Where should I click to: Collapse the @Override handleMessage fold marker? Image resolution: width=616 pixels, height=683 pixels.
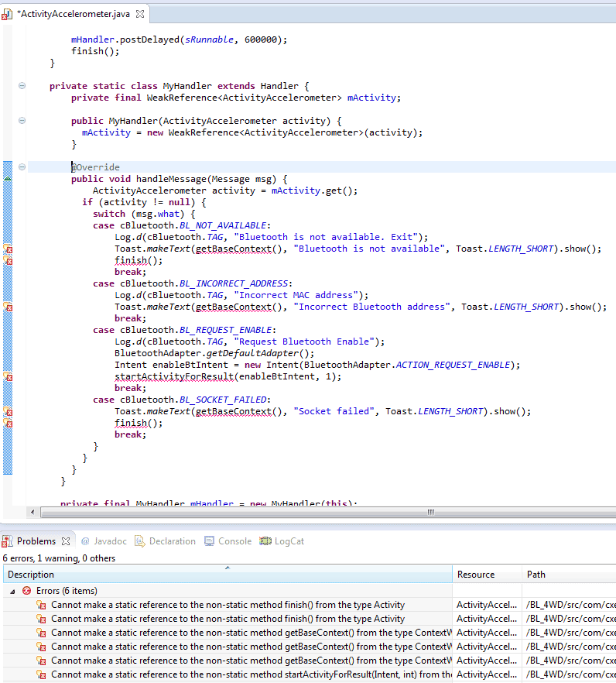(x=22, y=166)
